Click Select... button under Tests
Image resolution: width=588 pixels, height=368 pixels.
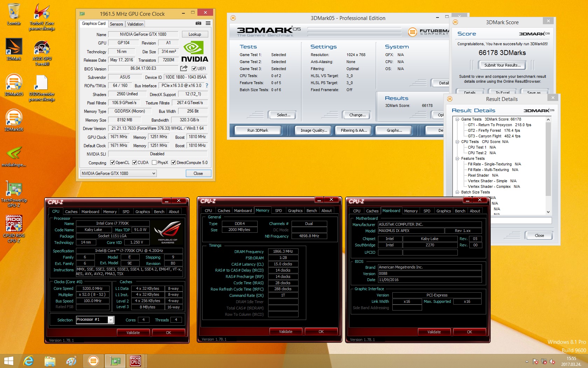[x=283, y=115]
